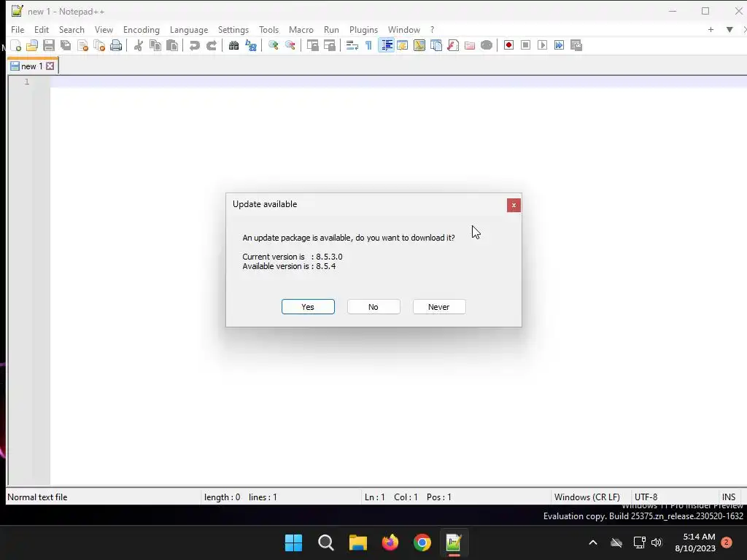Viewport: 747px width, 560px height.
Task: Open the Function List icon
Action: (x=452, y=45)
